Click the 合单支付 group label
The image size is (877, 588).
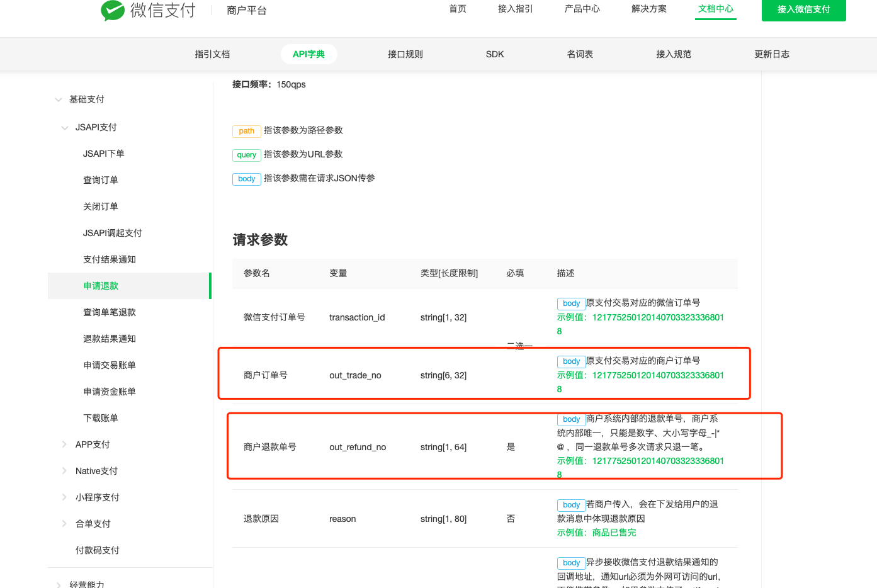coord(93,524)
